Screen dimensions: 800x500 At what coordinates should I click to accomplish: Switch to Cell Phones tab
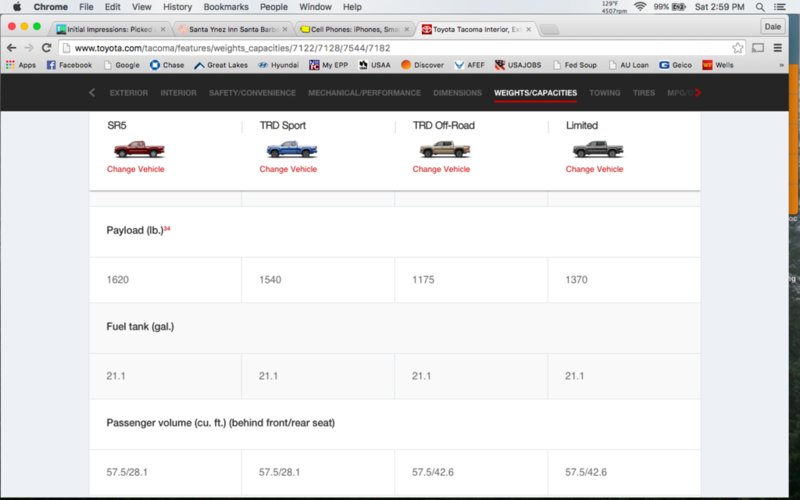point(355,29)
